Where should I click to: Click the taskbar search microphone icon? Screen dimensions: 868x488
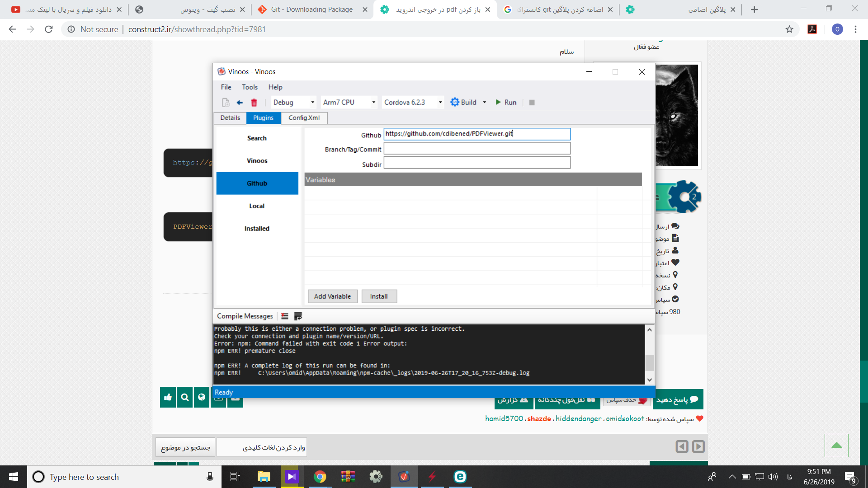pyautogui.click(x=210, y=477)
